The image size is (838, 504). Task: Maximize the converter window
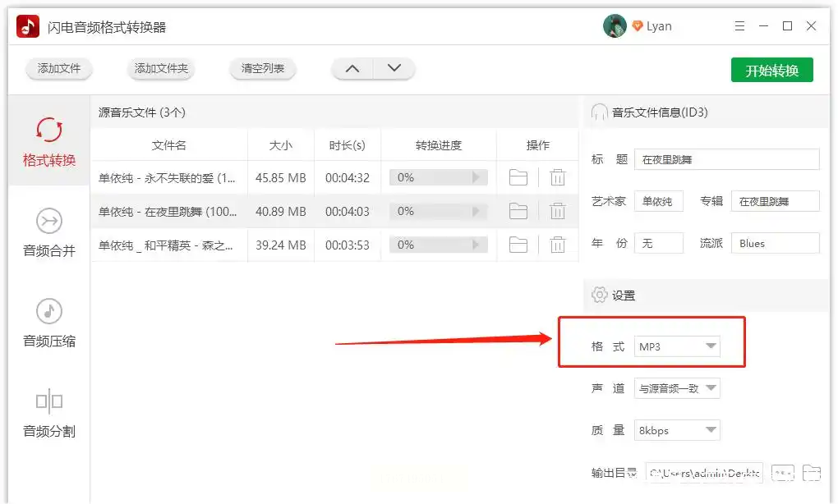click(x=787, y=26)
